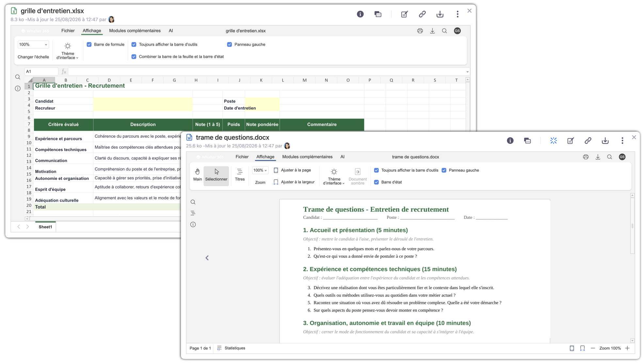This screenshot has width=644, height=364.
Task: Choose the Sélectionner tool
Action: (216, 175)
